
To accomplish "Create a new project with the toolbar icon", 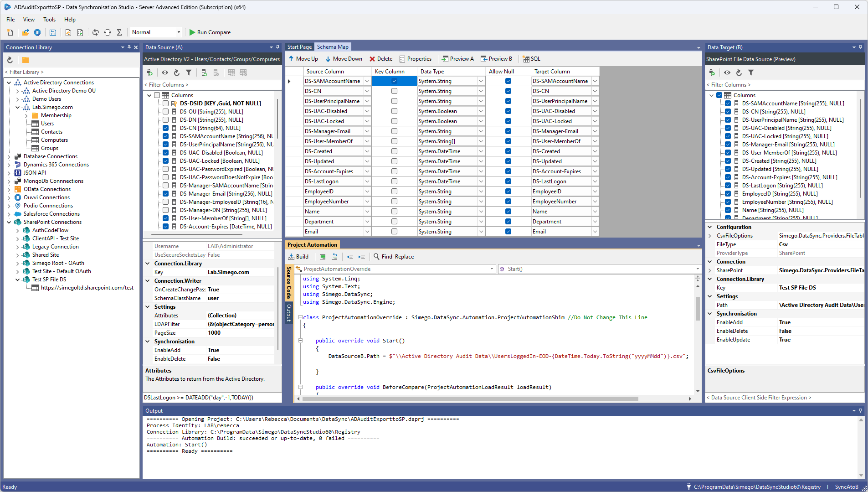I will pos(10,32).
